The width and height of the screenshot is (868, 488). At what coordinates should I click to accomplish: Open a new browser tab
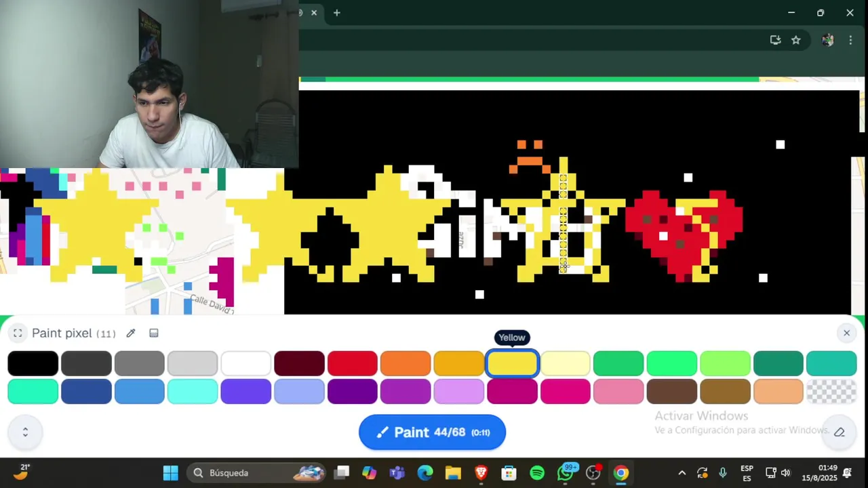(x=336, y=13)
